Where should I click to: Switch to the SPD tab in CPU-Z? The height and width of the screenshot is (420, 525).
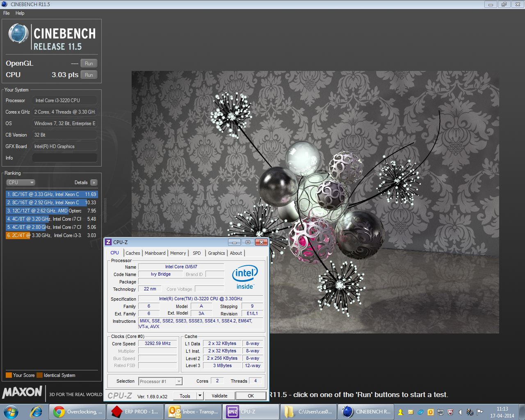(x=197, y=253)
